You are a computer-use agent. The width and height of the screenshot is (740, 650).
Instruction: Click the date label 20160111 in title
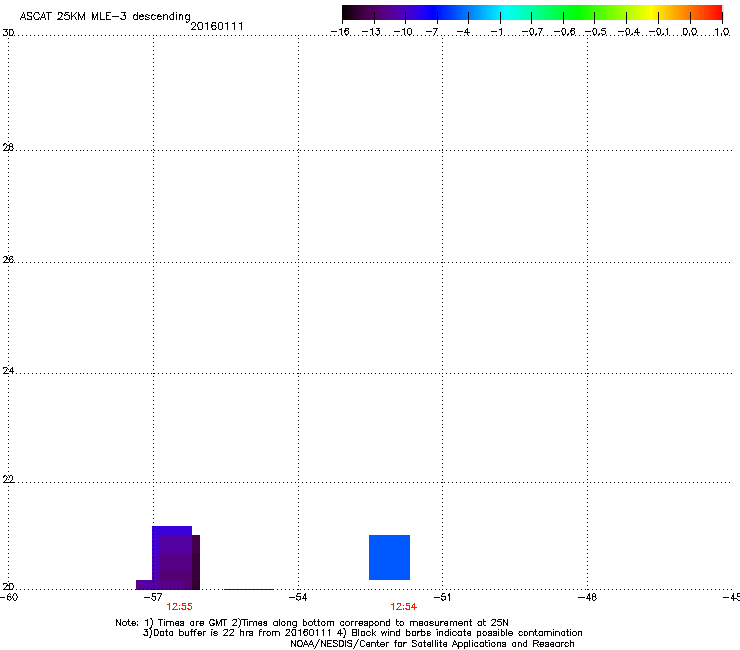pos(217,26)
